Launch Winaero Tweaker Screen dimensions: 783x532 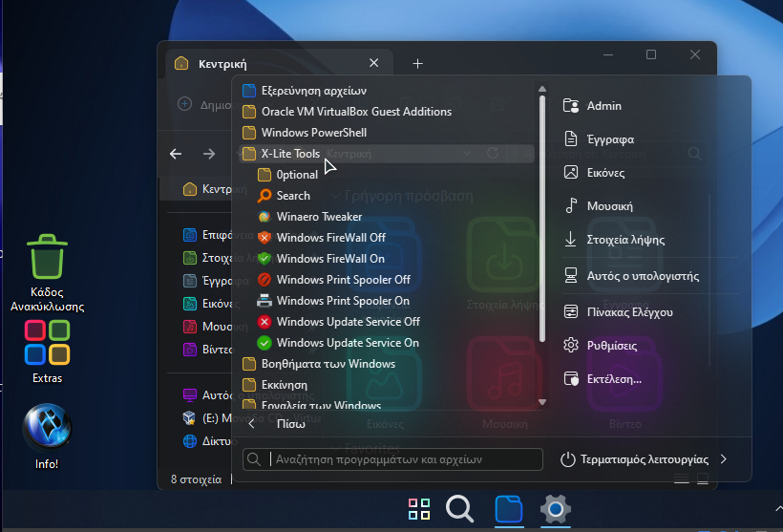coord(309,216)
